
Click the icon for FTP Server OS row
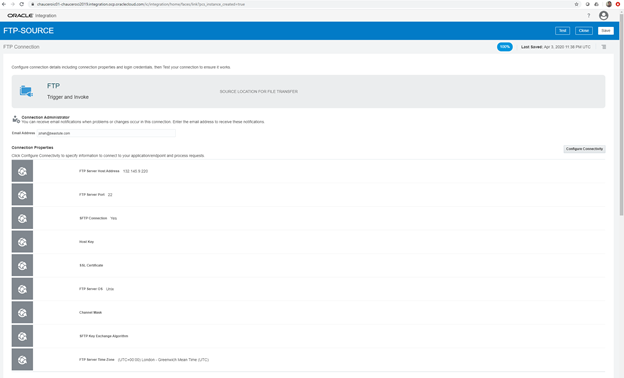click(22, 289)
